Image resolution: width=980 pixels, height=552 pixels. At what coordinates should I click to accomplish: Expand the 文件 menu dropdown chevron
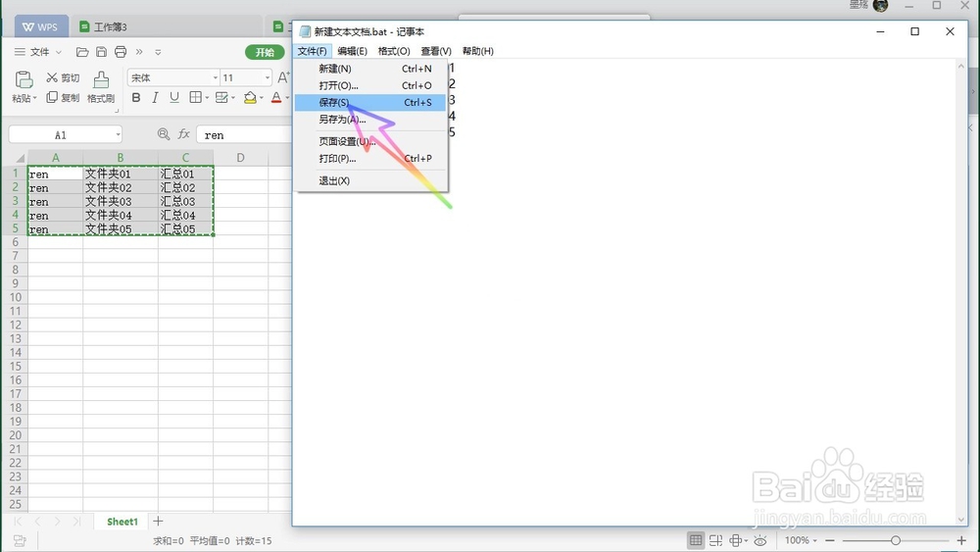(x=59, y=52)
